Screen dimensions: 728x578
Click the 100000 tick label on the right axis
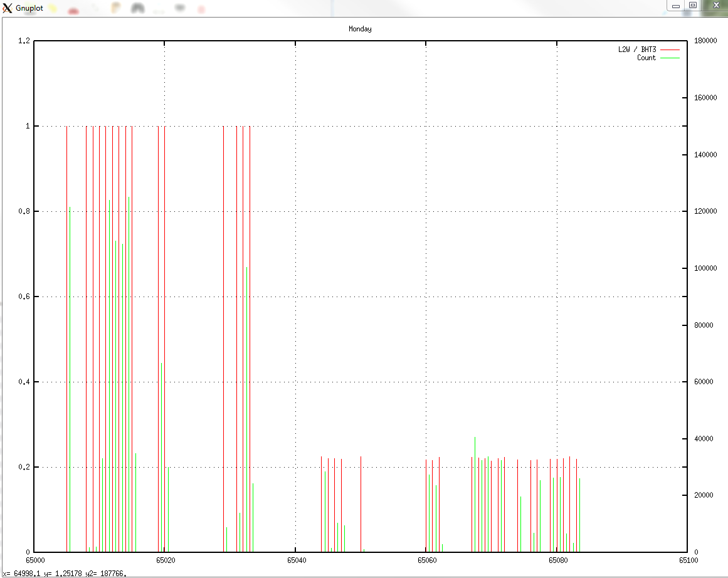point(705,268)
